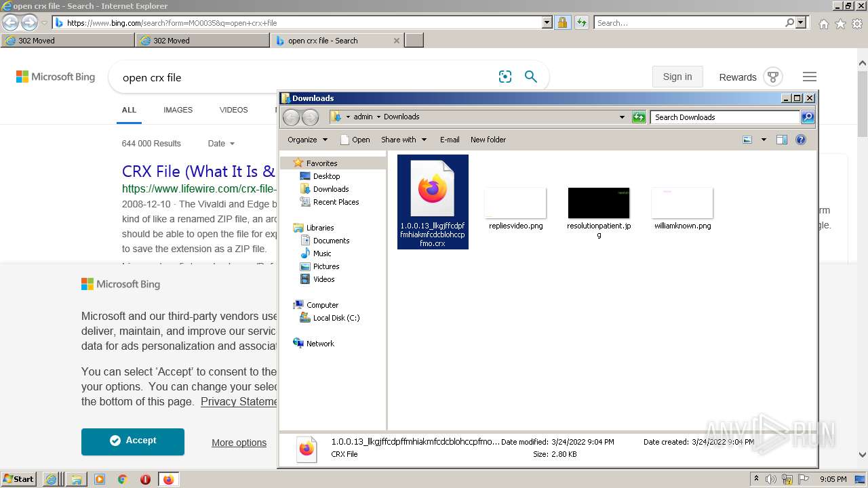Open Music library
The image size is (868, 488).
coord(322,253)
